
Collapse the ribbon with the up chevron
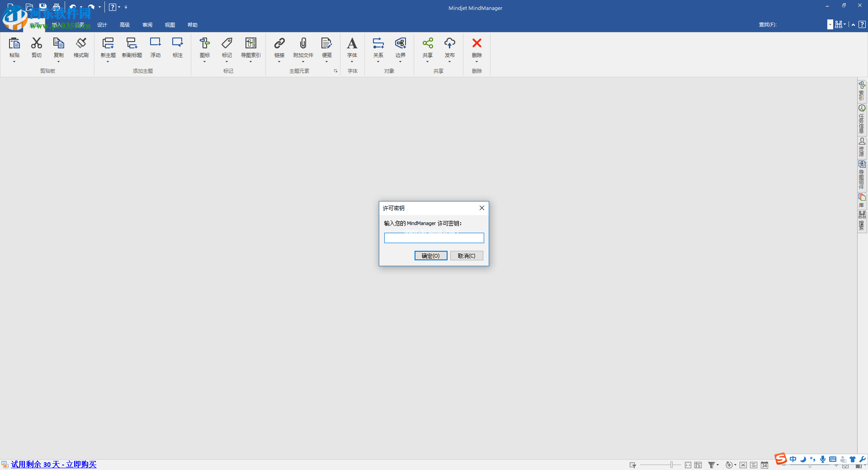pos(853,24)
